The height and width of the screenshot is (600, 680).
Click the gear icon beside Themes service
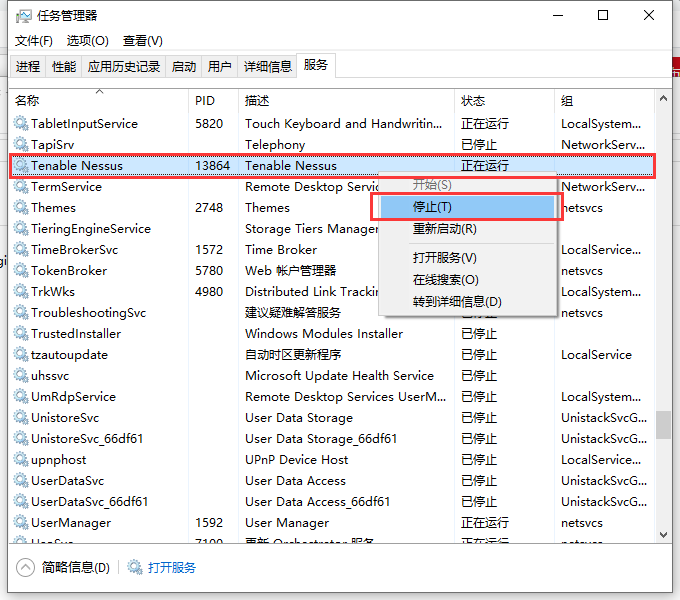tap(21, 207)
